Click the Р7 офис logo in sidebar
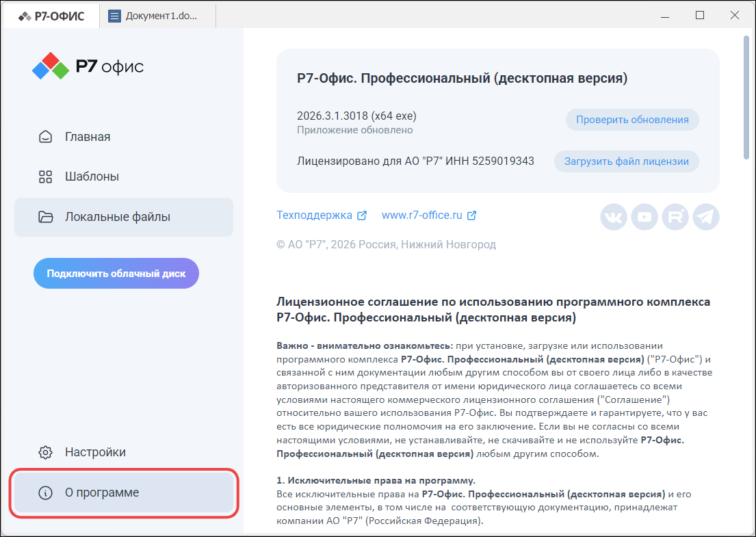The image size is (756, 537). coord(88,66)
